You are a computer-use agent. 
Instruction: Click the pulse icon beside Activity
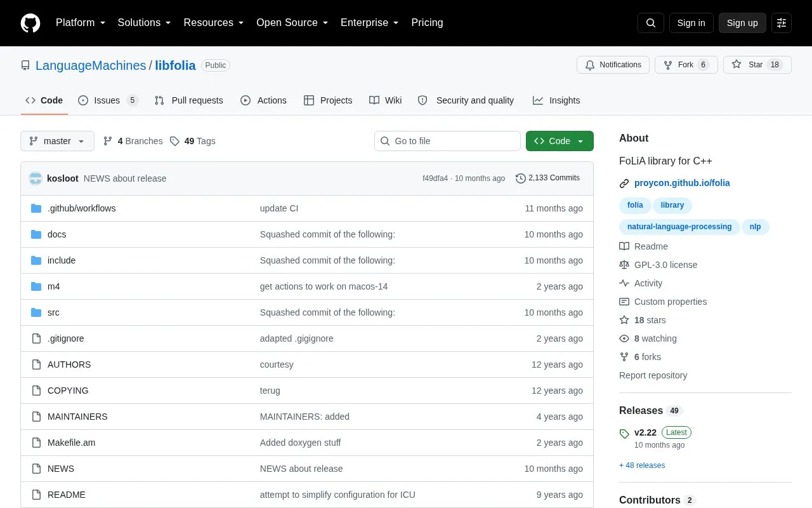[624, 283]
